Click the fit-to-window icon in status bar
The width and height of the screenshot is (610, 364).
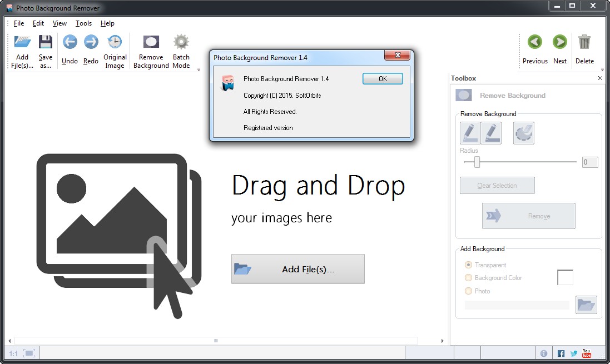(29, 353)
